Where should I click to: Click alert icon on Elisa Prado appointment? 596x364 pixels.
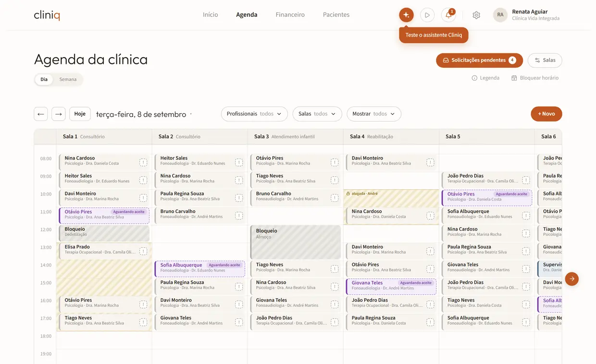[x=143, y=251]
